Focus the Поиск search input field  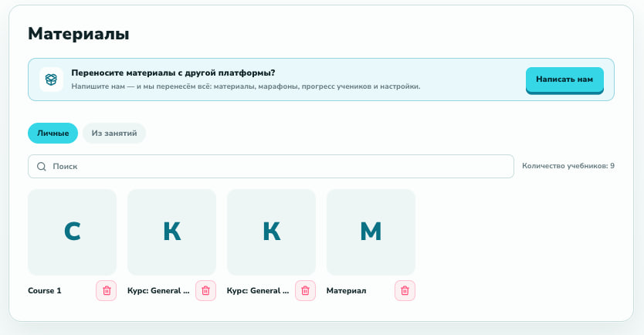tap(271, 166)
